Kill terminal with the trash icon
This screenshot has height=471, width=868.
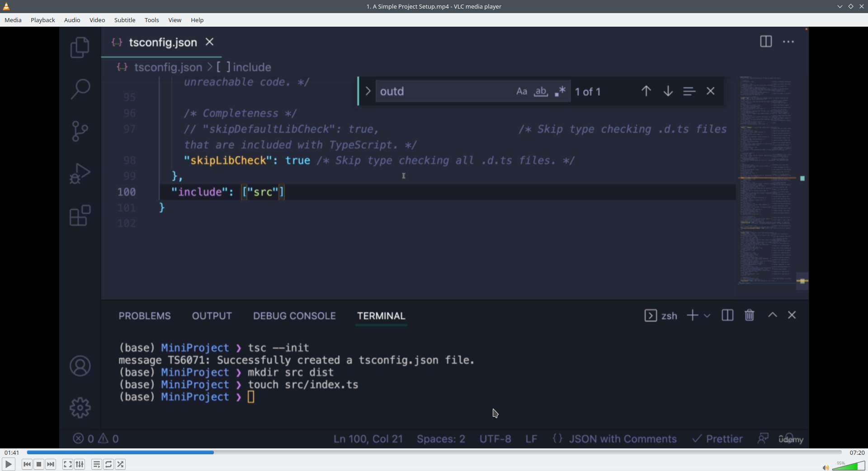pos(750,316)
